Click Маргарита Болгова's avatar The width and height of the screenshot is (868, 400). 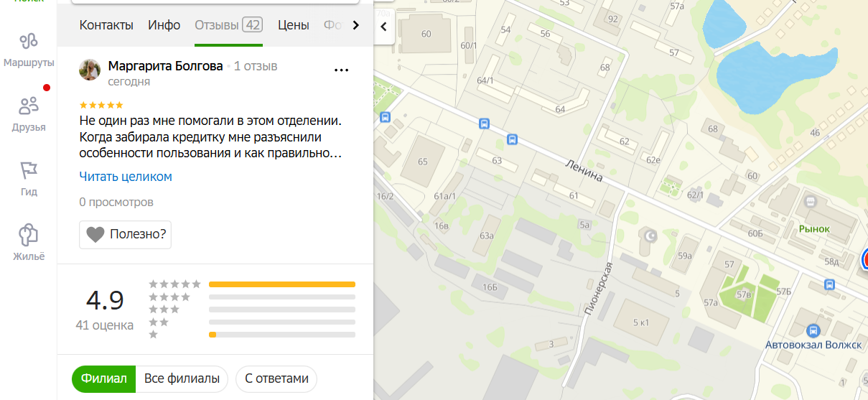tap(89, 70)
